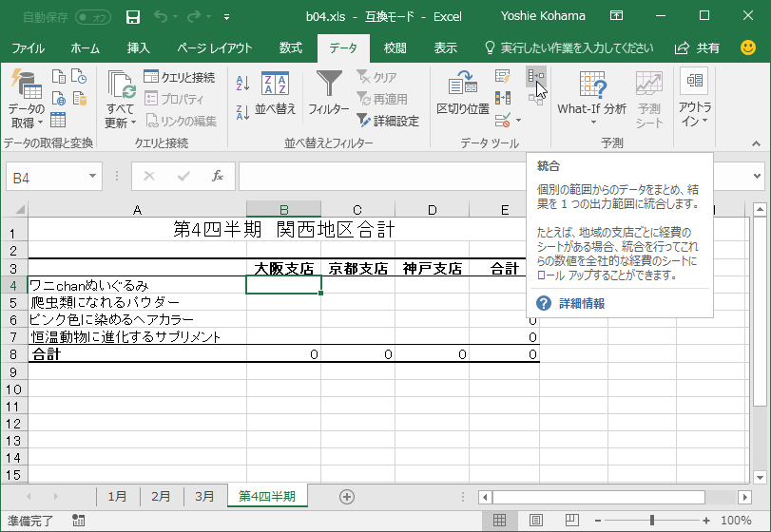Select the row 8 header

pos(13,354)
